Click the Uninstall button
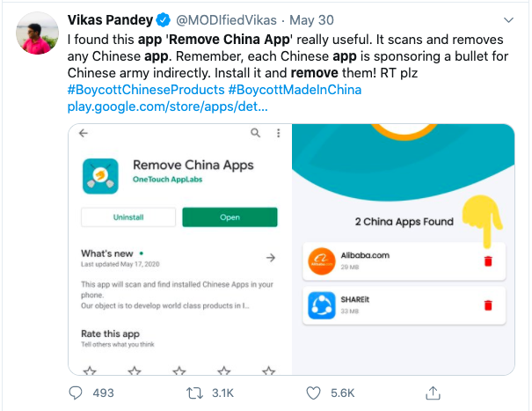Image resolution: width=532 pixels, height=411 pixels. pyautogui.click(x=128, y=217)
